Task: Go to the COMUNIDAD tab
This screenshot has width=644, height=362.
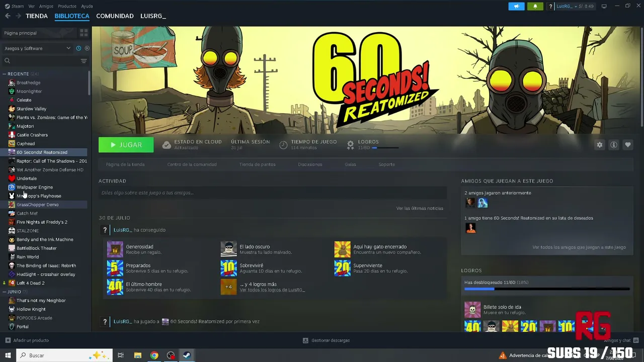Action: [x=115, y=16]
